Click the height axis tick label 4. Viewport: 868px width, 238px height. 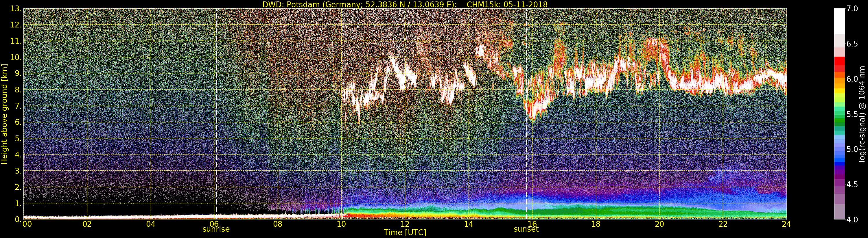pos(18,155)
